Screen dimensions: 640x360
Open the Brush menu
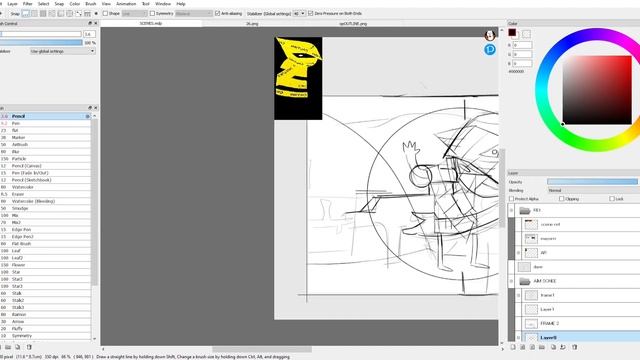pos(91,4)
